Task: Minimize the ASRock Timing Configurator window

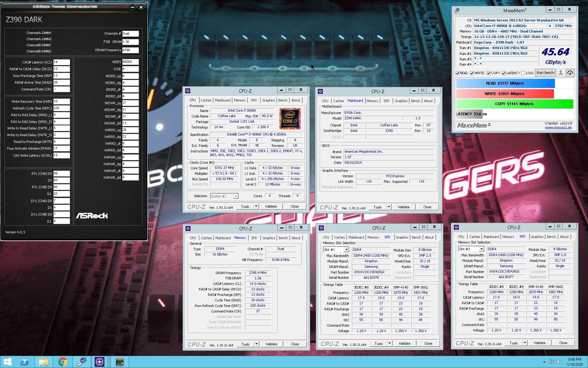Action: click(132, 7)
